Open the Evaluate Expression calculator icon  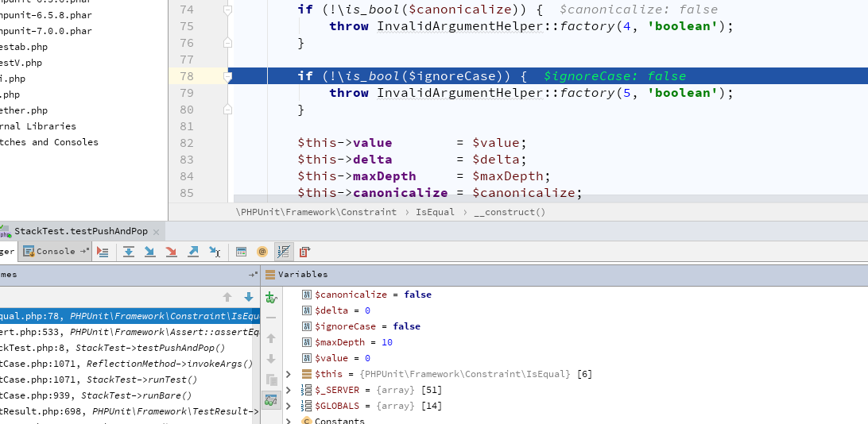click(x=242, y=252)
